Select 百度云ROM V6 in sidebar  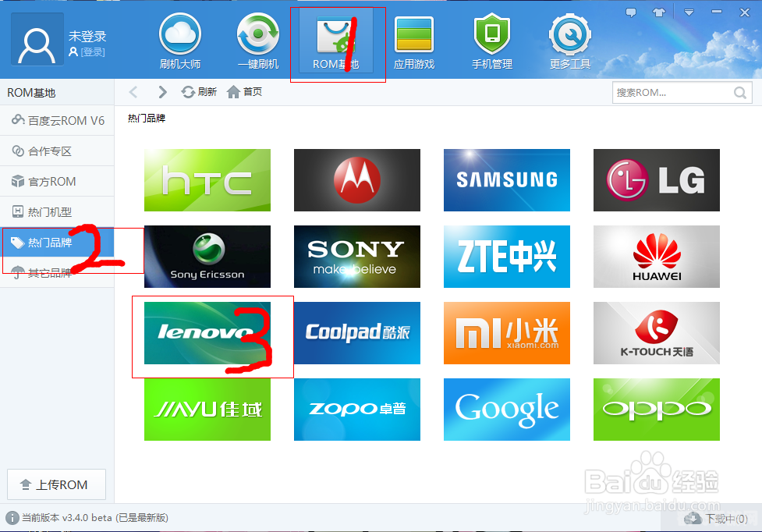(x=58, y=120)
